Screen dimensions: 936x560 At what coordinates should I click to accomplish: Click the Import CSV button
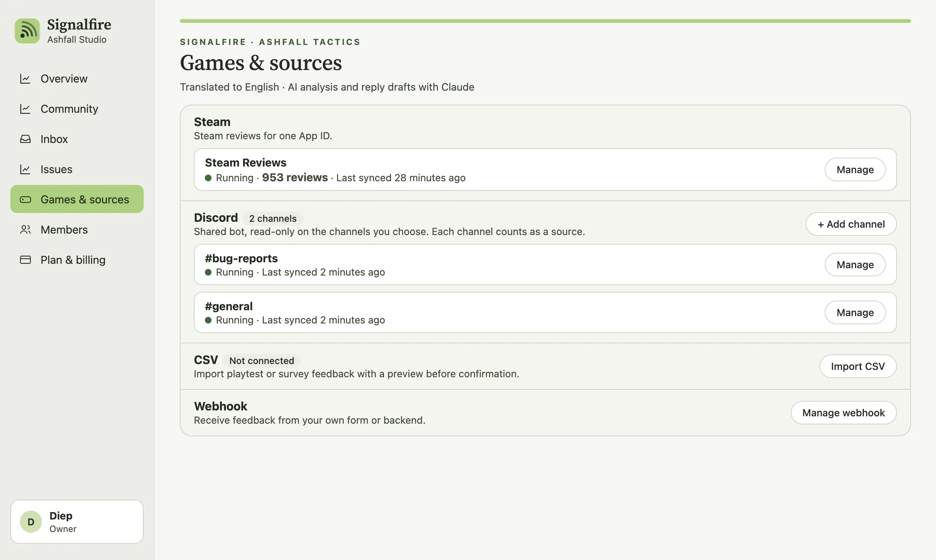click(858, 366)
